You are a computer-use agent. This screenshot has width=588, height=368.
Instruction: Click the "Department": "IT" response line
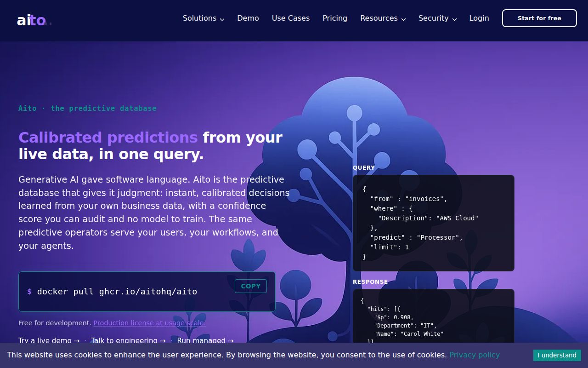point(405,326)
